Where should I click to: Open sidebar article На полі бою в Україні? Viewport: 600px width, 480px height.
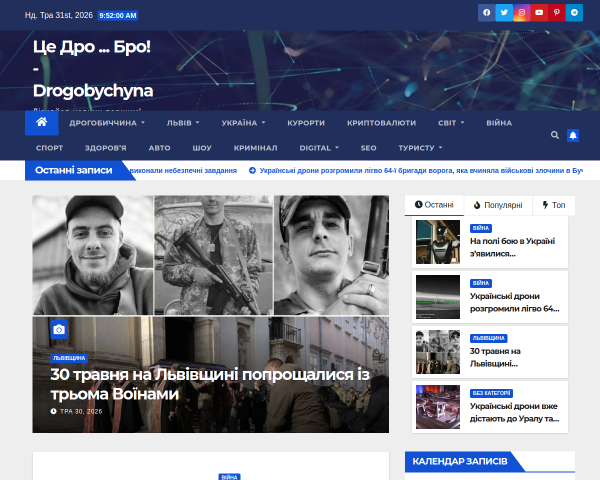point(512,247)
